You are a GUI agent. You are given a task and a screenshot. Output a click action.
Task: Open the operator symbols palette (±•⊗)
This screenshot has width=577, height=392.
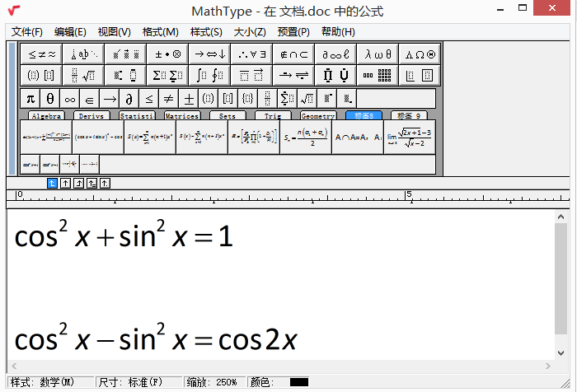tap(167, 54)
